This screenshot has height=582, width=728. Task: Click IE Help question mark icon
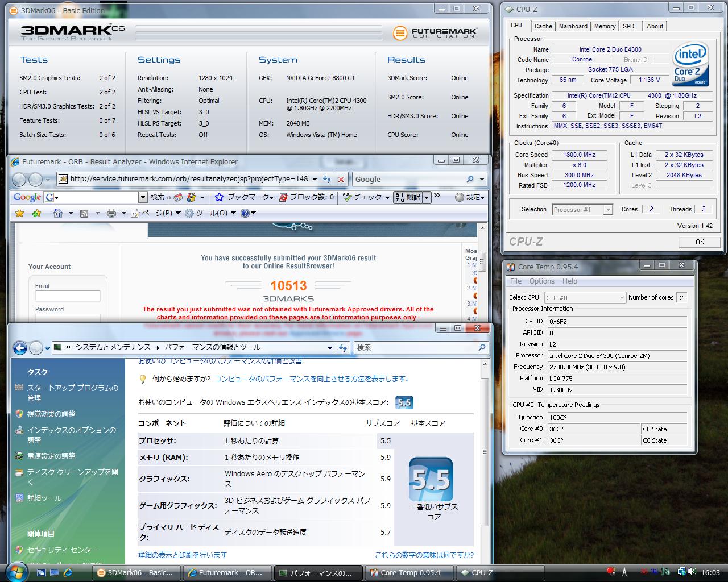tap(245, 213)
